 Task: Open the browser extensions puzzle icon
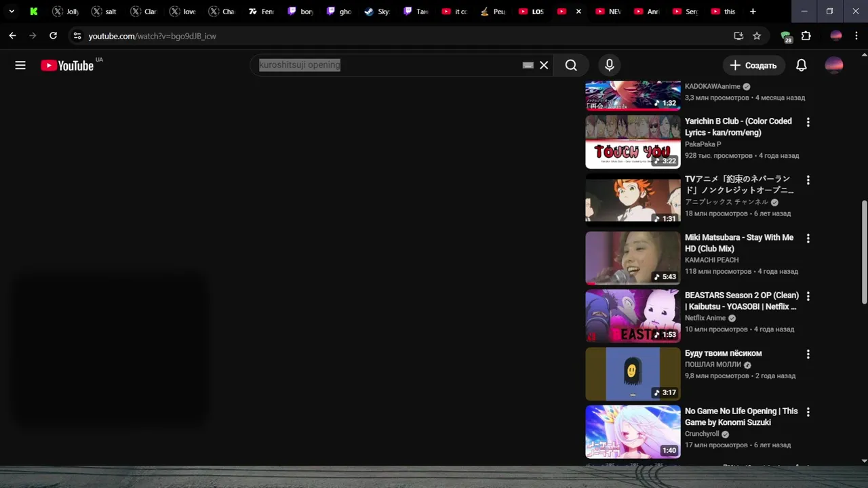[x=806, y=36]
